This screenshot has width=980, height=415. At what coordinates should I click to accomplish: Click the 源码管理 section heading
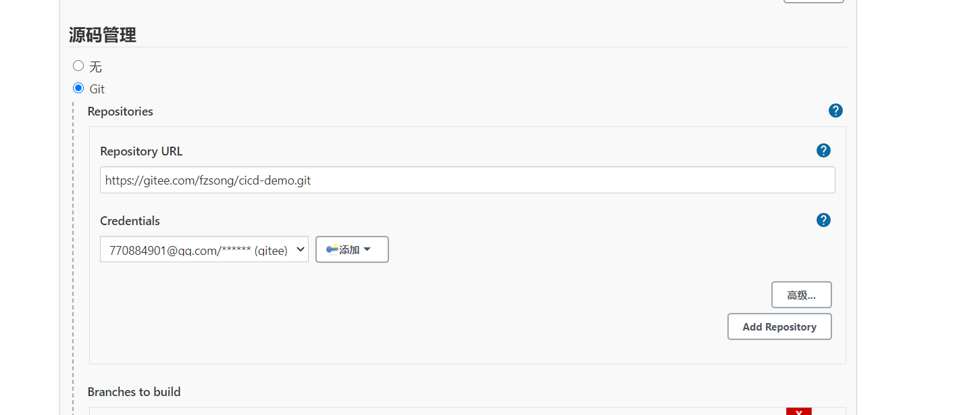(103, 35)
